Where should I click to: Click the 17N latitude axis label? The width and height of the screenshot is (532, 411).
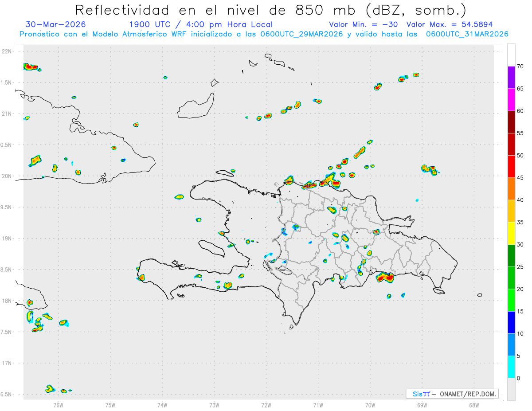[8, 363]
